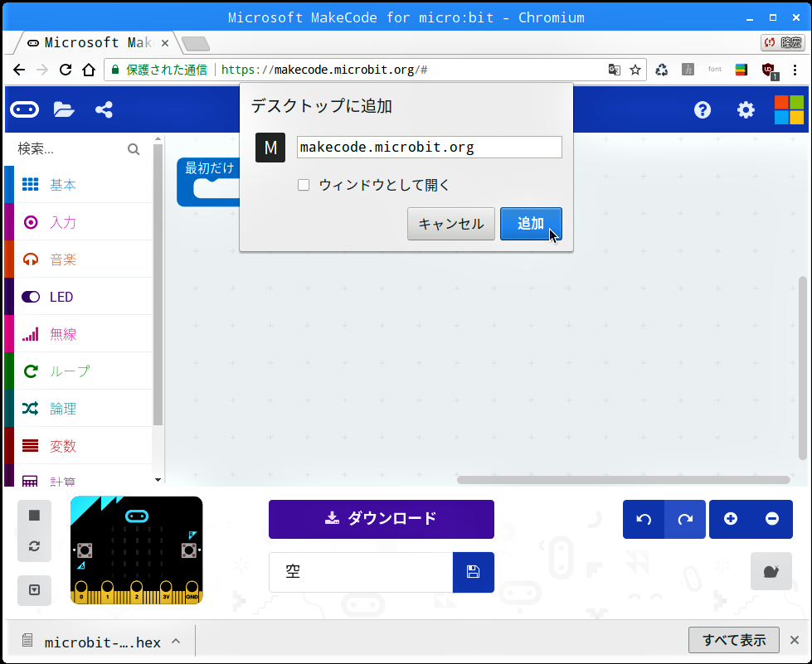812x664 pixels.
Task: Save the project with the floppy disk icon
Action: (x=474, y=572)
